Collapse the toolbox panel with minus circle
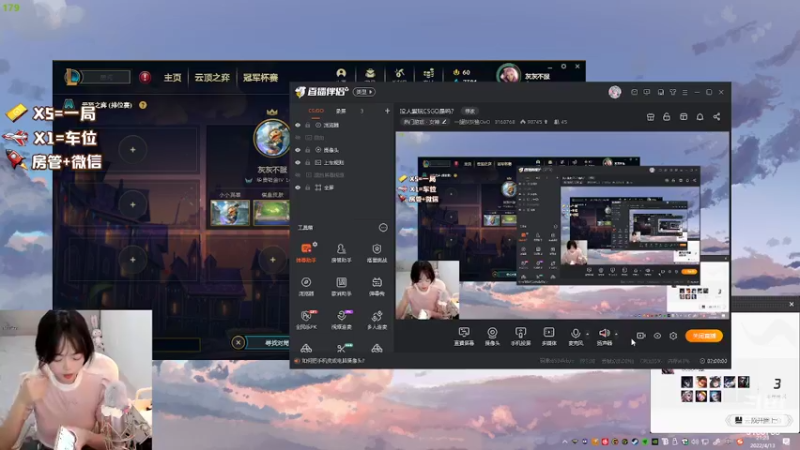800x450 pixels. (383, 228)
